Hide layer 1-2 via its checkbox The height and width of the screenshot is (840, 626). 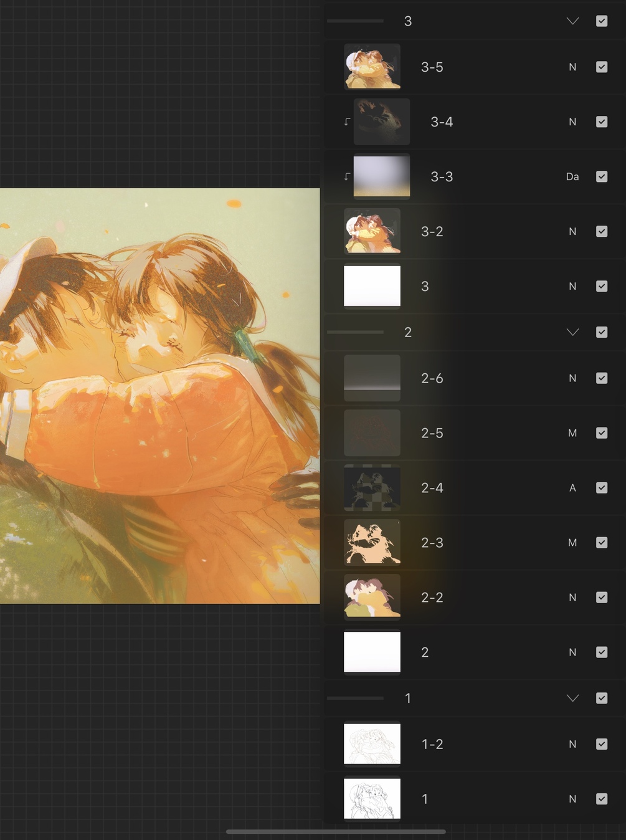click(602, 744)
